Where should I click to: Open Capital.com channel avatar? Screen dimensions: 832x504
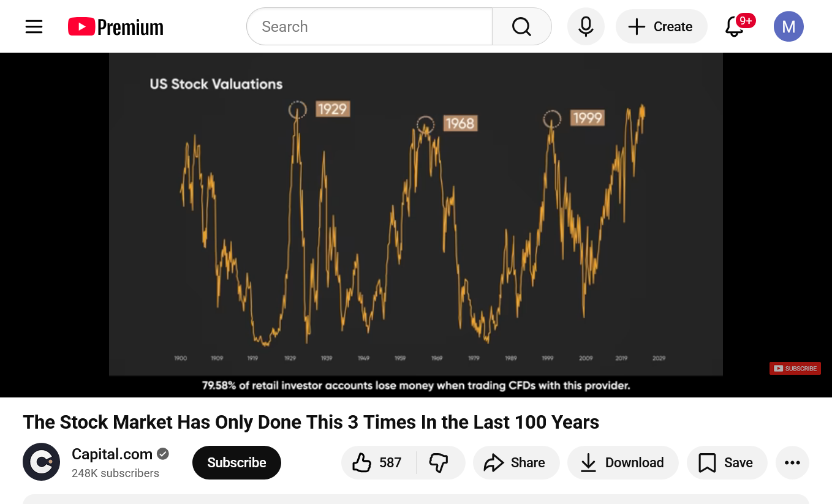(x=42, y=462)
